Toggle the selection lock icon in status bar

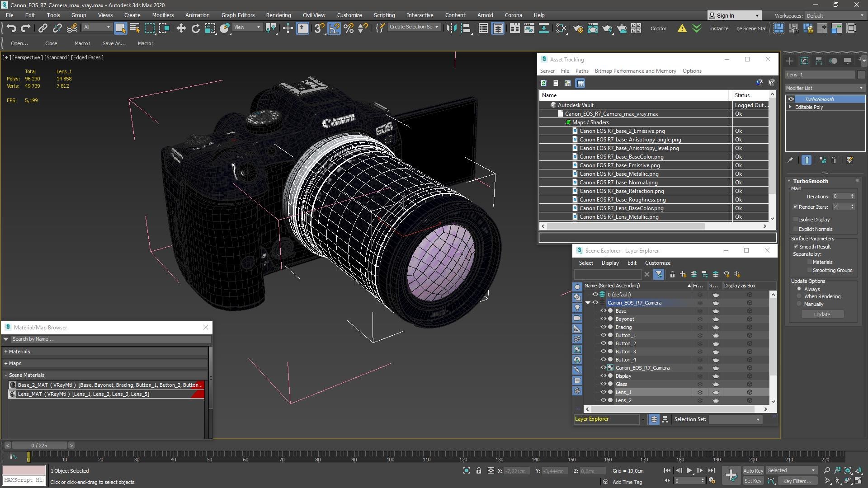pos(479,471)
